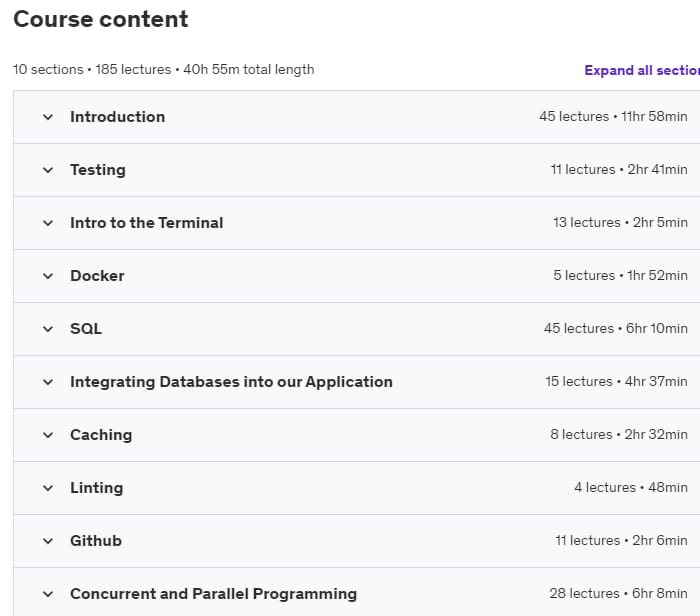The image size is (700, 616).
Task: Expand the Docker section chevron
Action: coord(48,276)
